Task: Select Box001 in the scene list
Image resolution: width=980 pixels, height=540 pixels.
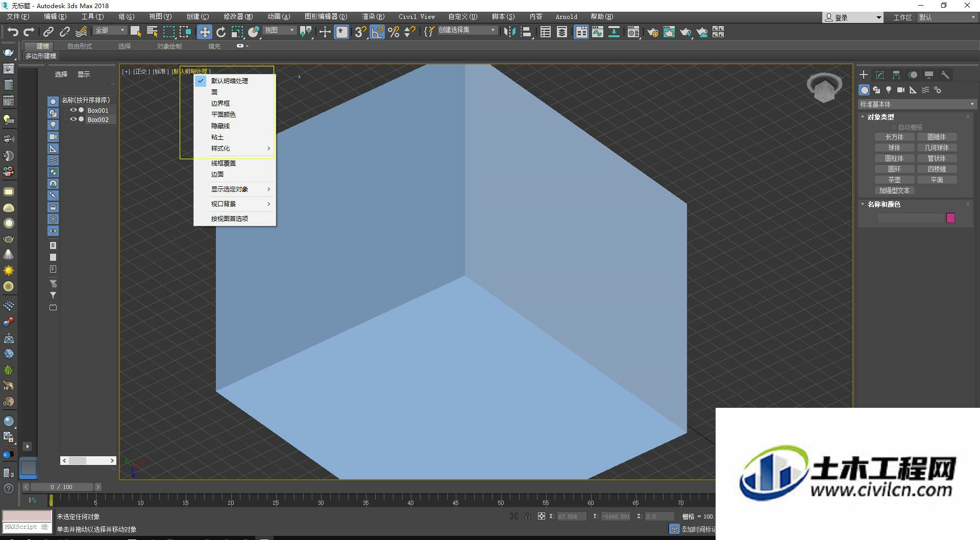Action: [x=97, y=110]
